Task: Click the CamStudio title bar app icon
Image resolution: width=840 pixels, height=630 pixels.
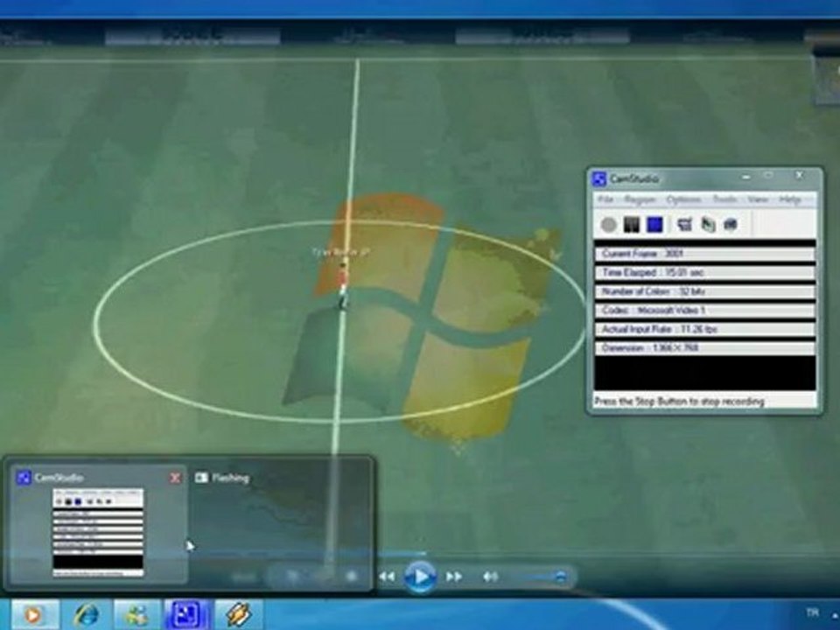Action: click(598, 178)
